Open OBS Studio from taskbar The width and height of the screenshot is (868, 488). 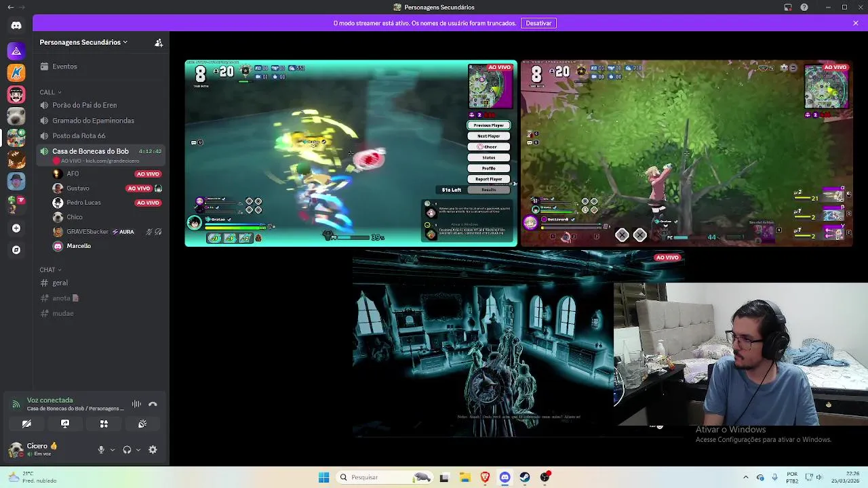point(545,477)
